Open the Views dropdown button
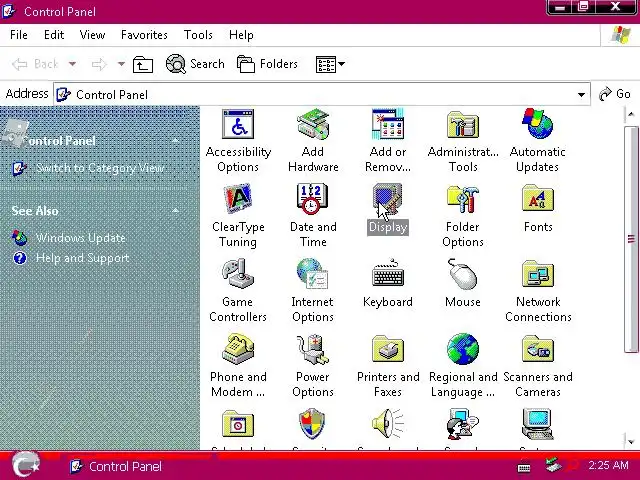640x480 pixels. click(330, 64)
